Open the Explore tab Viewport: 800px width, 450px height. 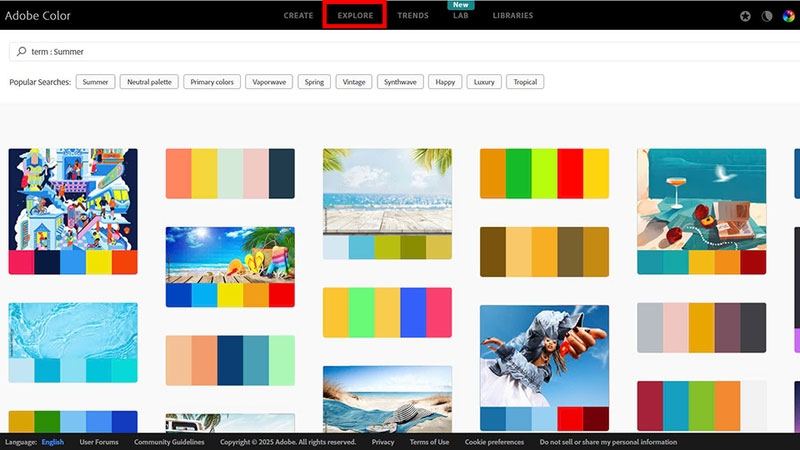click(355, 16)
